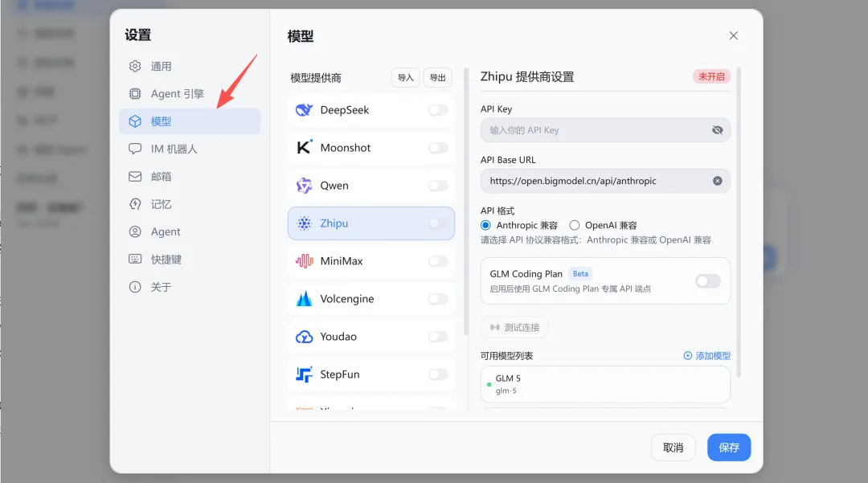Image resolution: width=868 pixels, height=483 pixels.
Task: Open the 关于 about section
Action: click(190, 287)
